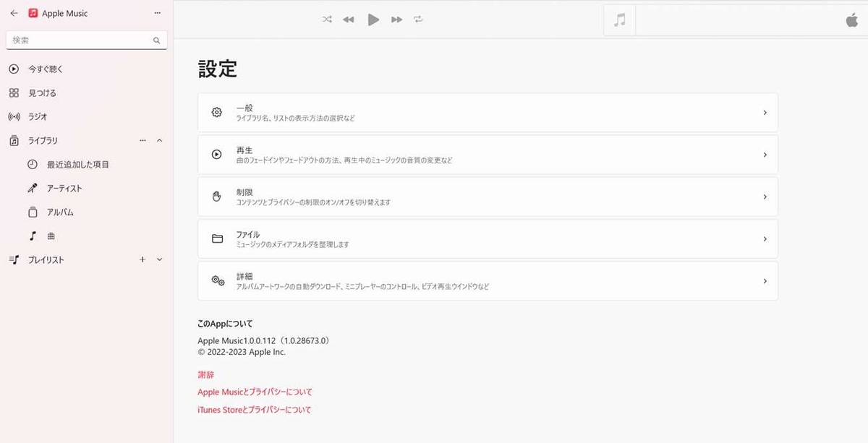Screen dimensions: 868x443
Task: Click the gear icon for 一般
Action: point(217,113)
